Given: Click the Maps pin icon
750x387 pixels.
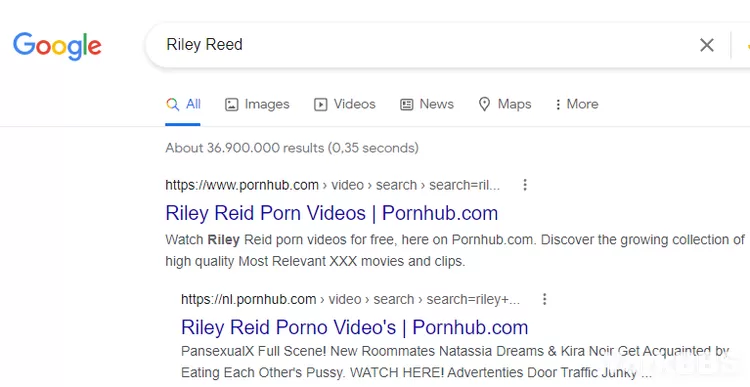Looking at the screenshot, I should click(484, 104).
